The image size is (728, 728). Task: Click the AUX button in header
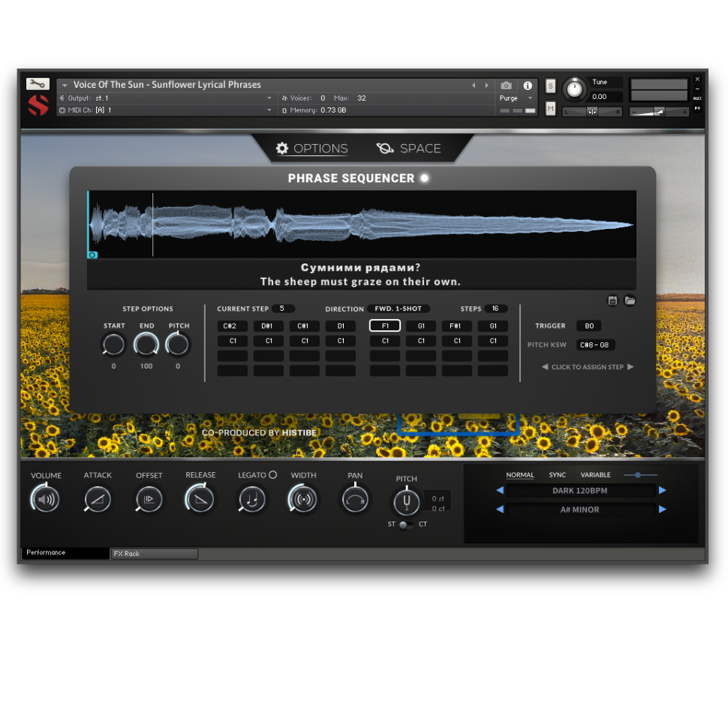coord(697,98)
